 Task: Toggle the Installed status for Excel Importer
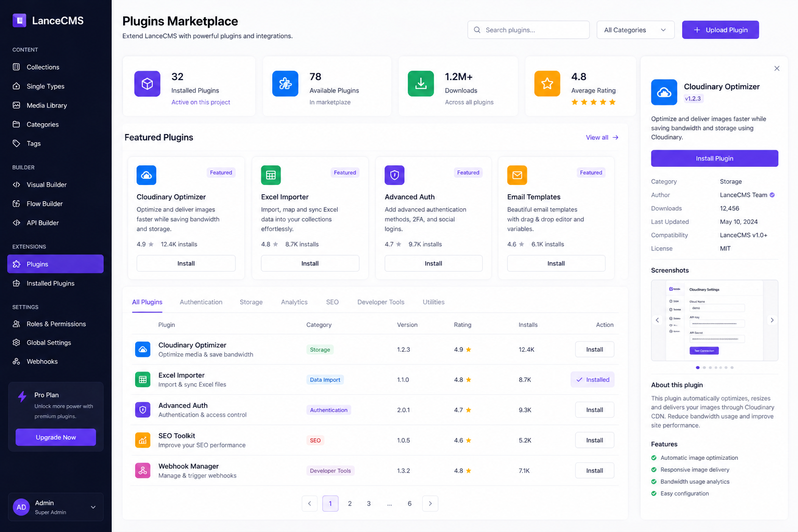592,380
